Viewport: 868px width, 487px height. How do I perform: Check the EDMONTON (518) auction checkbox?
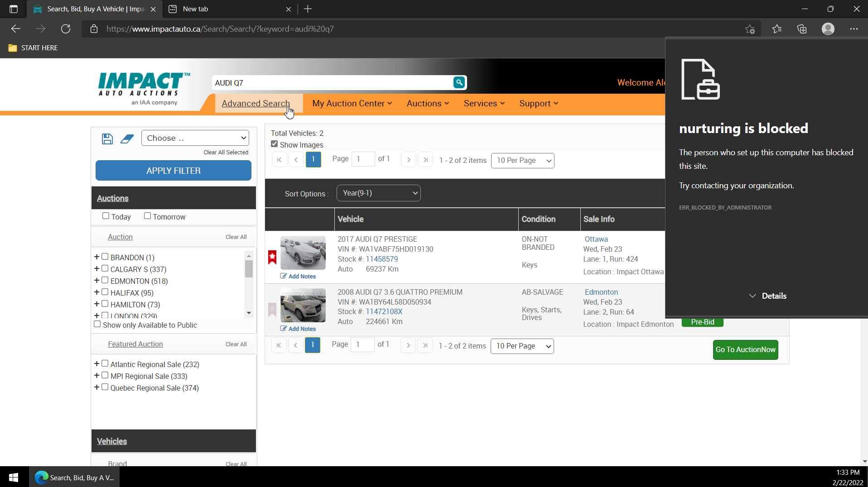point(105,280)
